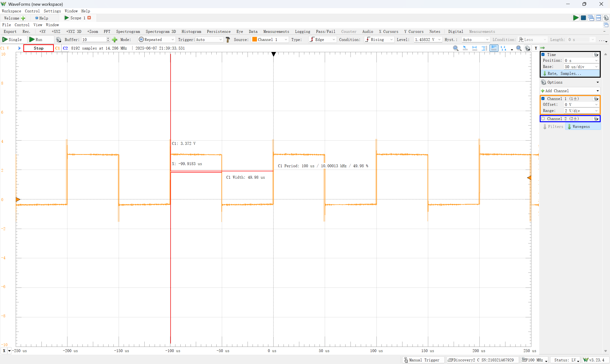Enable the Channel 2 checkbox
The width and height of the screenshot is (610, 364).
pyautogui.click(x=543, y=119)
